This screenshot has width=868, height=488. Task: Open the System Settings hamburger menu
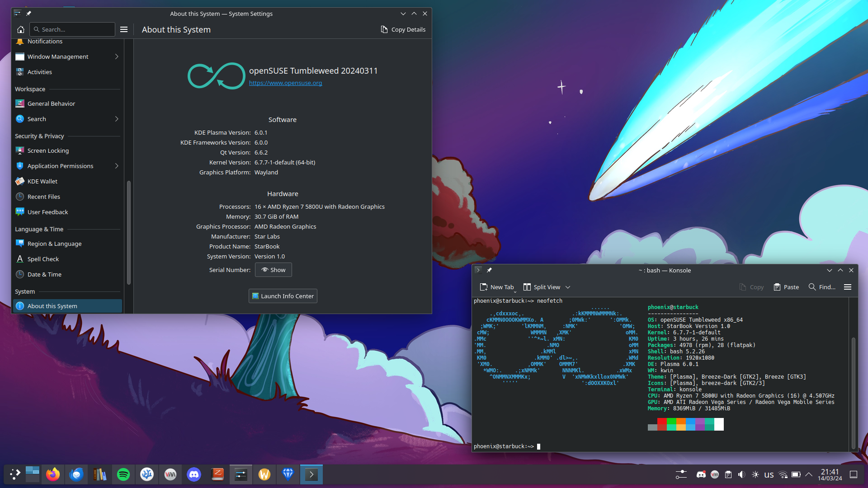point(124,29)
